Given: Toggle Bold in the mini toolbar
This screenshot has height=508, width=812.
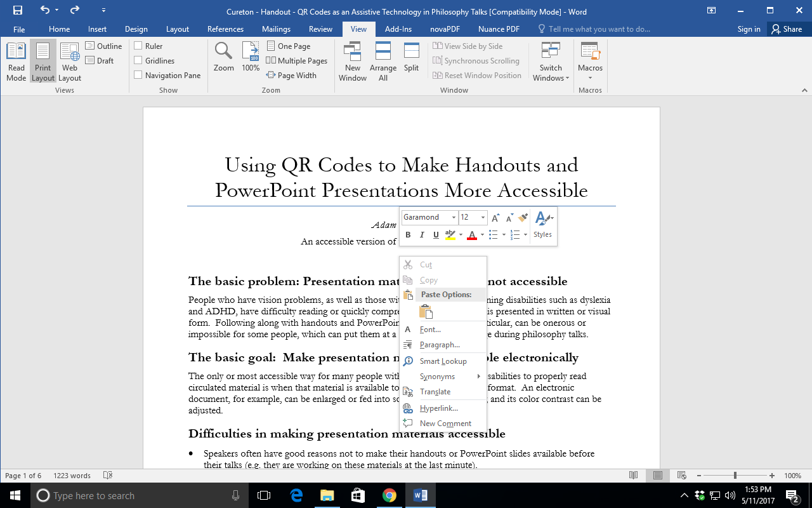Looking at the screenshot, I should (408, 235).
